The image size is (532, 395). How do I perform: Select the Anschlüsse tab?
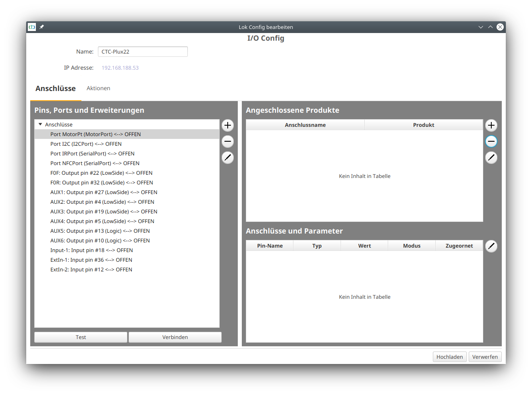56,88
